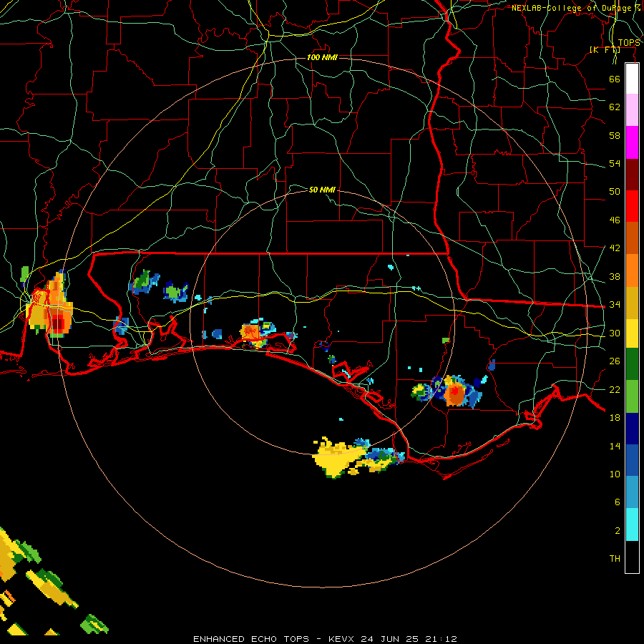644x644 pixels.
Task: Click the navy blue legend swatch
Action: click(x=632, y=429)
